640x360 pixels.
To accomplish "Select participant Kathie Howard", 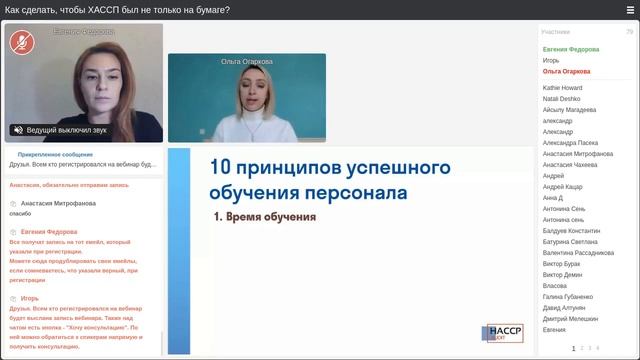I will (562, 88).
